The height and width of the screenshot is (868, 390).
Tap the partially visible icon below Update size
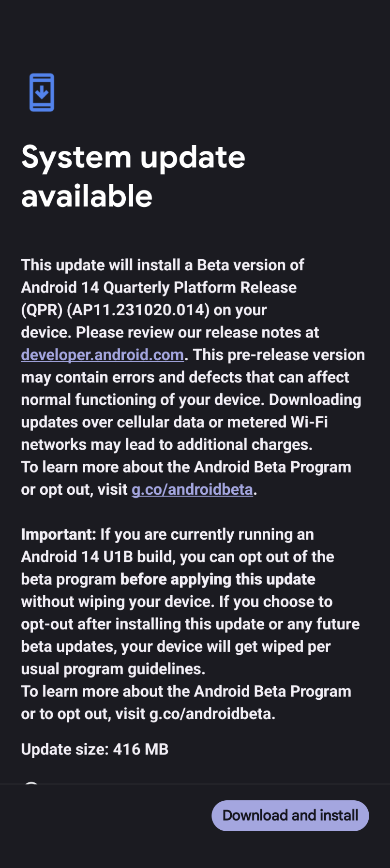coord(31,782)
